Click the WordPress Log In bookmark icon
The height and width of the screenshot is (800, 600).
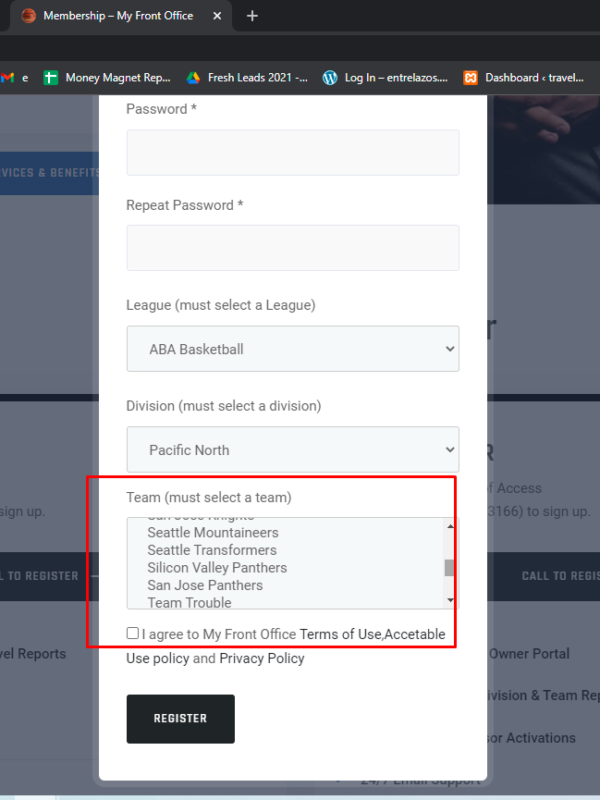(330, 78)
